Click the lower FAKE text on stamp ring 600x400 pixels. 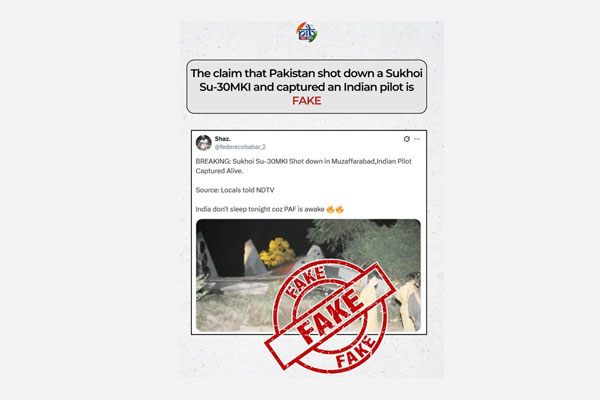point(355,352)
